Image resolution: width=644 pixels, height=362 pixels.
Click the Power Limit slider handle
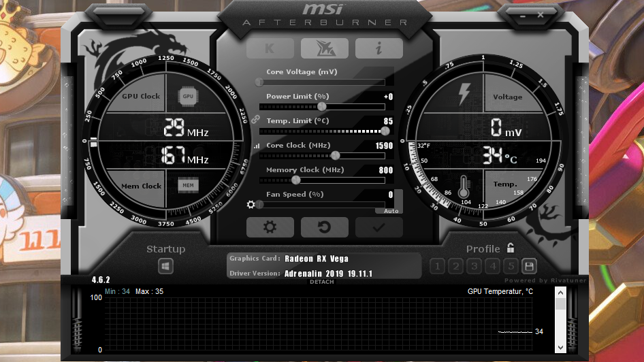click(322, 107)
